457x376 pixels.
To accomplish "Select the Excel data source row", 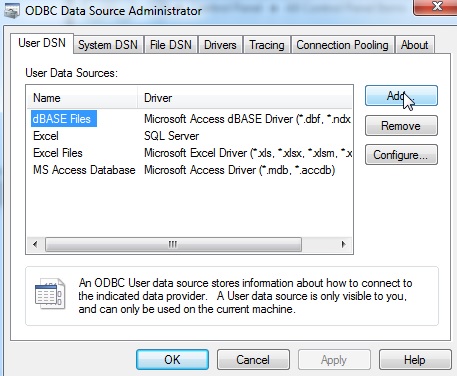I will pos(46,136).
